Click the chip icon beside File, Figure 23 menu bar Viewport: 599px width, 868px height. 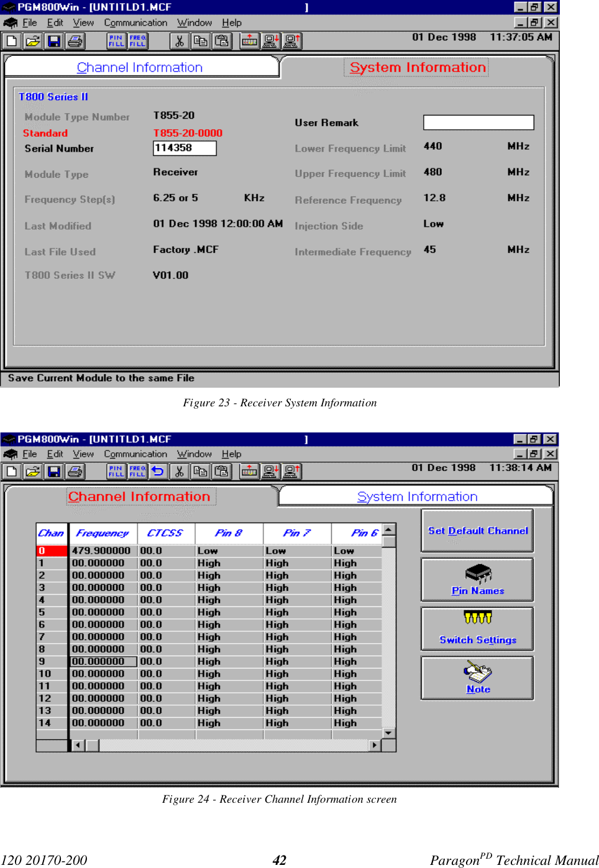click(10, 23)
